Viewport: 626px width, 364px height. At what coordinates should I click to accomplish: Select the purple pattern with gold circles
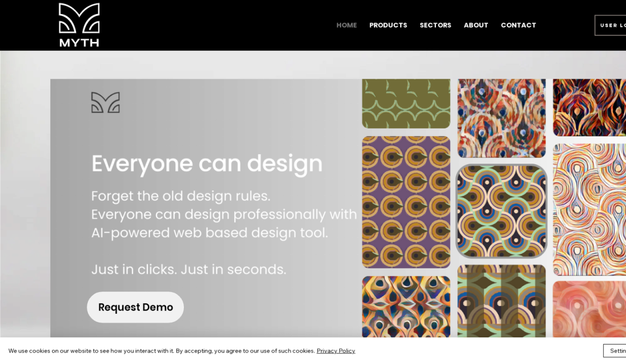(406, 202)
